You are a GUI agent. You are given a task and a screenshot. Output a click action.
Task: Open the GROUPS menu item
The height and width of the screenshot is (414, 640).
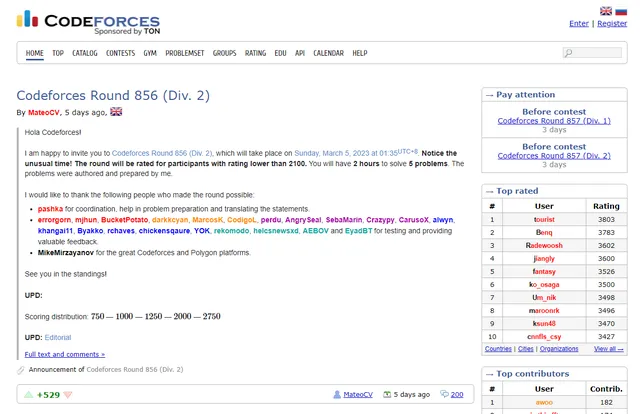point(224,53)
